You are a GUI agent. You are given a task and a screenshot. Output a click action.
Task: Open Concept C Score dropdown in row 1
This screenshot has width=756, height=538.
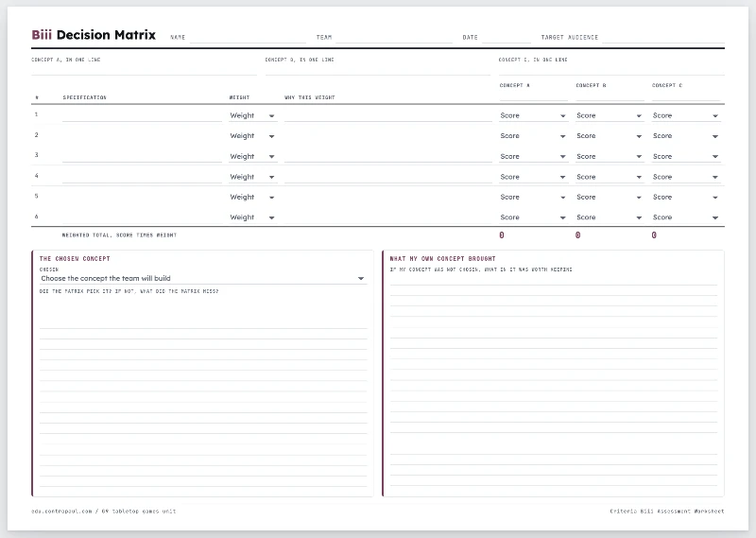click(x=686, y=115)
